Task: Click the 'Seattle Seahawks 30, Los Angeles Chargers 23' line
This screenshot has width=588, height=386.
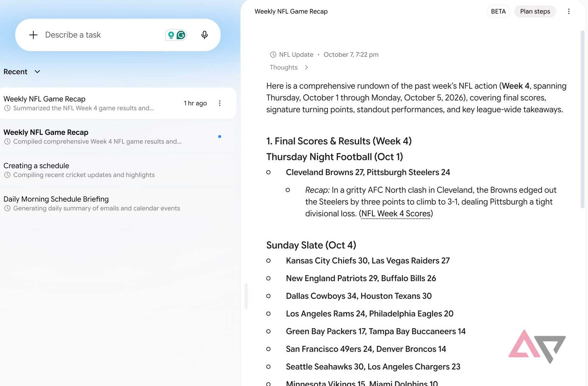Action: pos(373,367)
